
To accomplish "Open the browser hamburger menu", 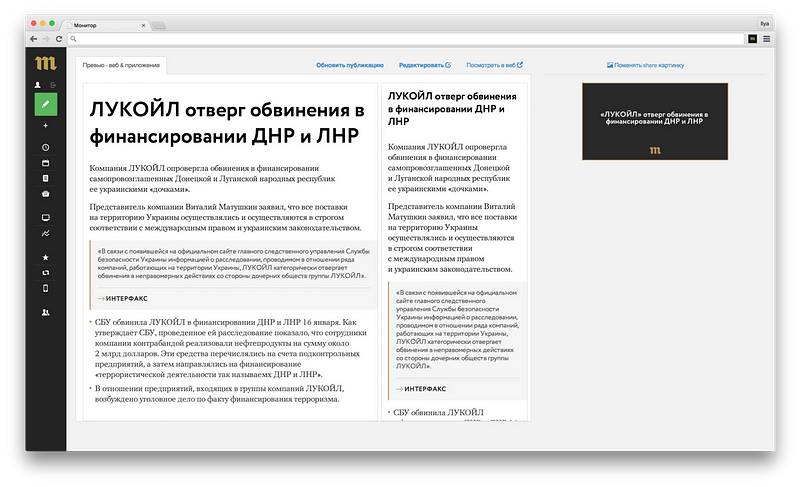I will [x=767, y=39].
